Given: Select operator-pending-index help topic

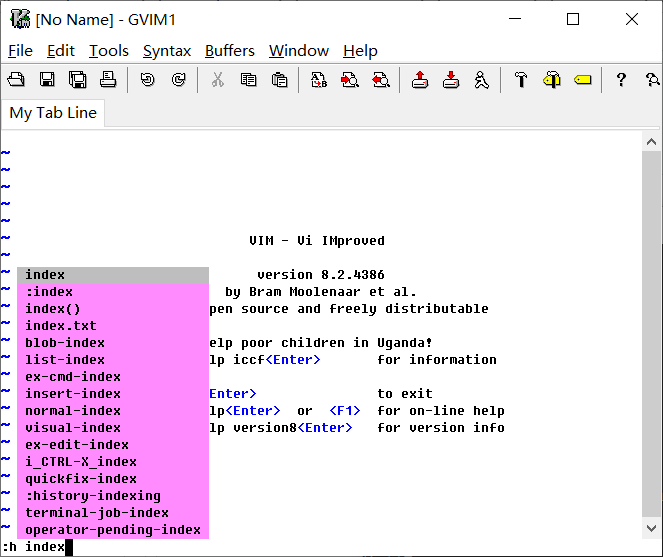Looking at the screenshot, I should (x=113, y=530).
